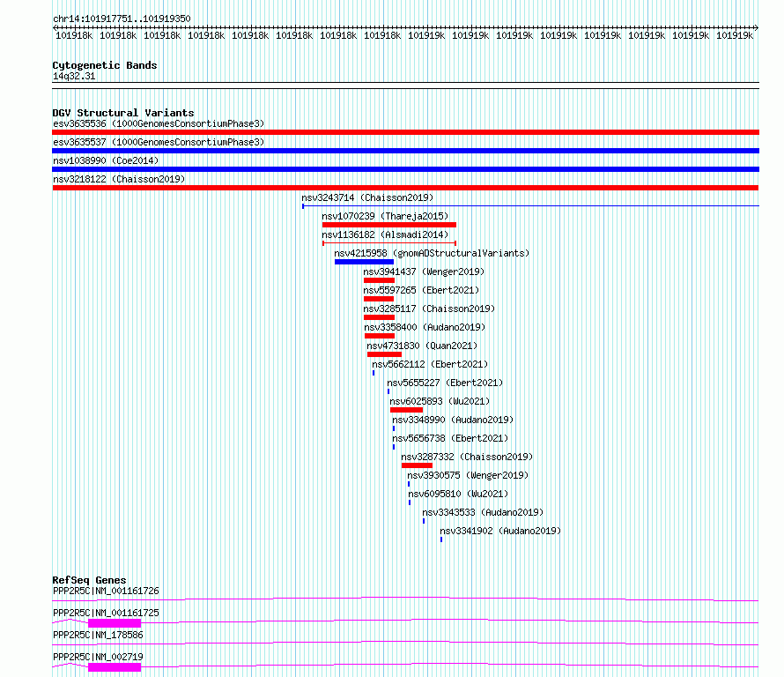Viewport: 784px width, 677px height.
Task: Open PPP2R5C|NM_002719 transcript
Action: (98, 657)
